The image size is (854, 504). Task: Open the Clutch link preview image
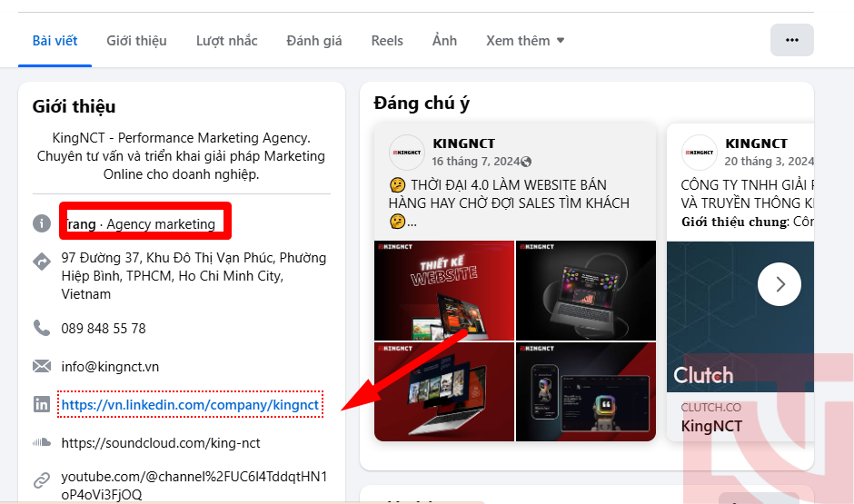(x=740, y=317)
